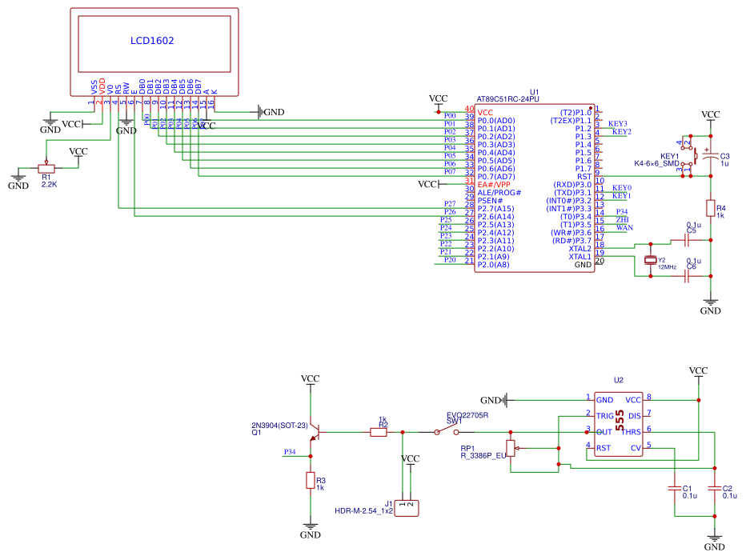Click the P20 net label
The height and width of the screenshot is (560, 746).
[x=450, y=260]
